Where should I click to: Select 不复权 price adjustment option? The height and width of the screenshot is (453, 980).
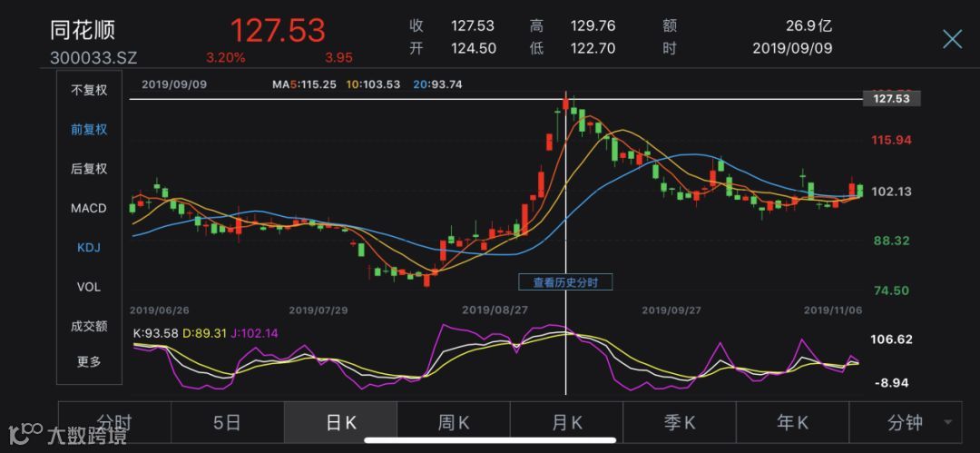point(89,90)
